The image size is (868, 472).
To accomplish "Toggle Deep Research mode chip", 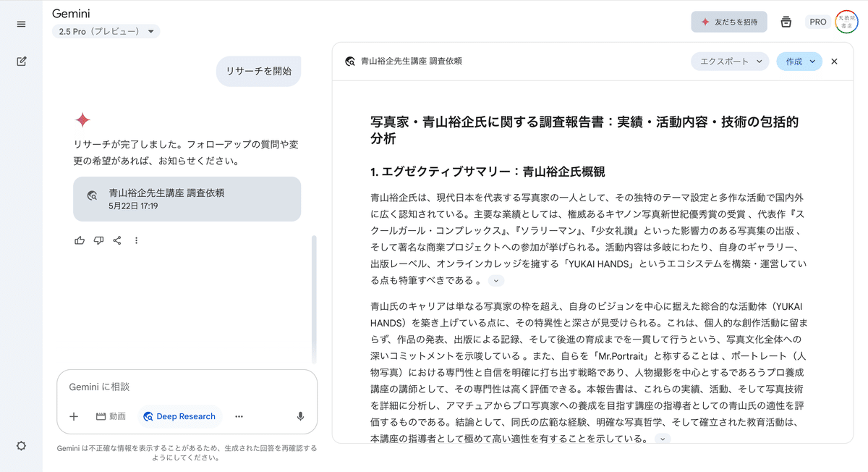I will point(179,416).
